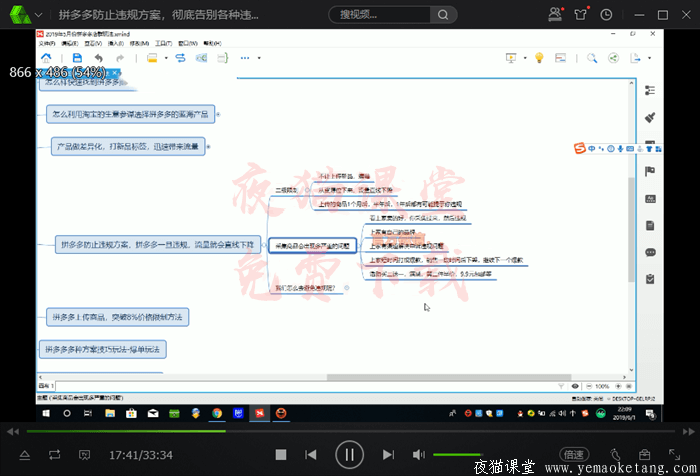
Task: Skip to the previous video
Action: tap(311, 455)
